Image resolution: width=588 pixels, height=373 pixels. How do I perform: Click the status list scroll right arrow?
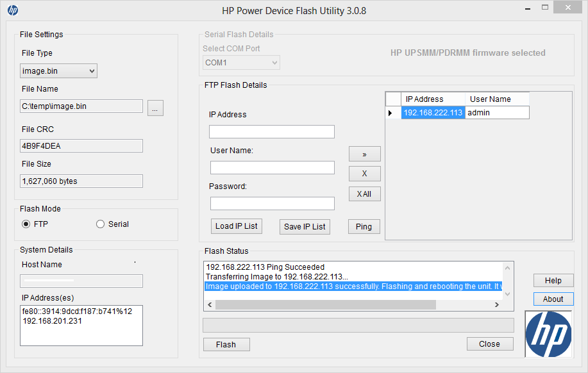(x=497, y=305)
